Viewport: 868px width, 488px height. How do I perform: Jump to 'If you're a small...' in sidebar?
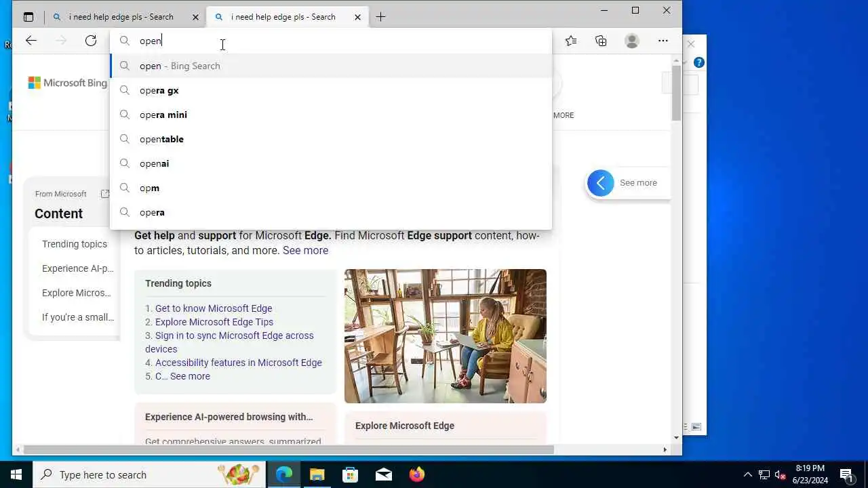(78, 317)
